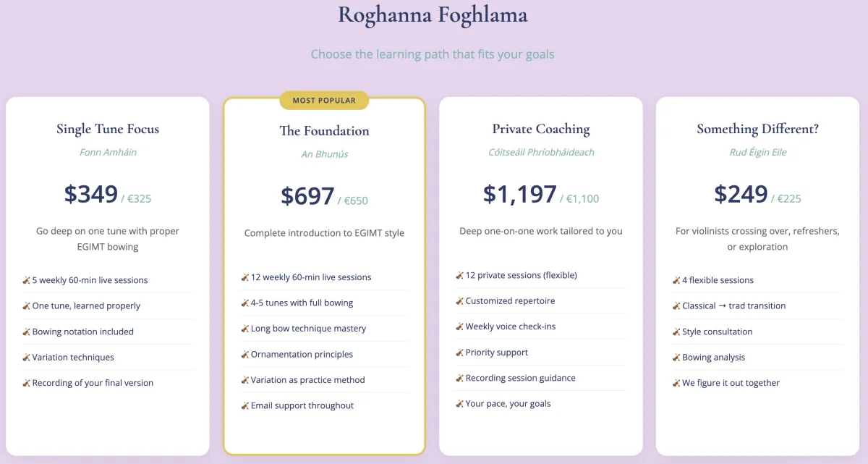Click violin icon beside "Ornamentation principles"
868x464 pixels.
(245, 355)
